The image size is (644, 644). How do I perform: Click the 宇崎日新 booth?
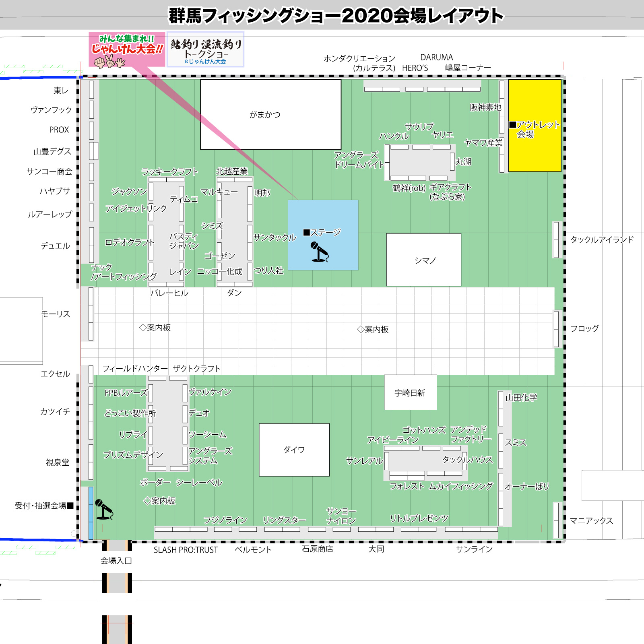click(410, 392)
